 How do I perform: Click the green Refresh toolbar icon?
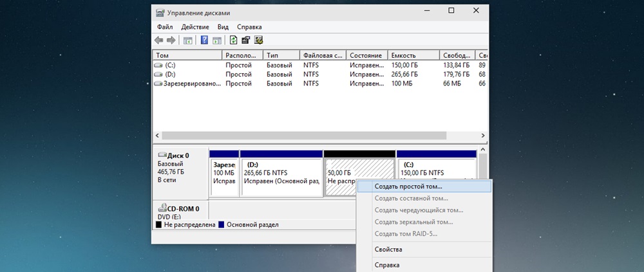tap(234, 41)
